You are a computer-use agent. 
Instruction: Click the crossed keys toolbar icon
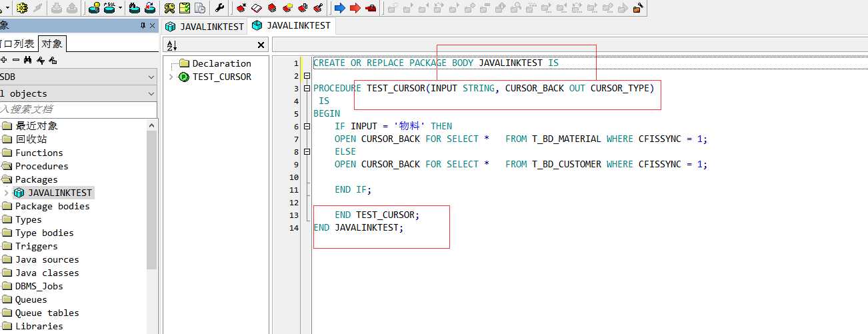169,8
